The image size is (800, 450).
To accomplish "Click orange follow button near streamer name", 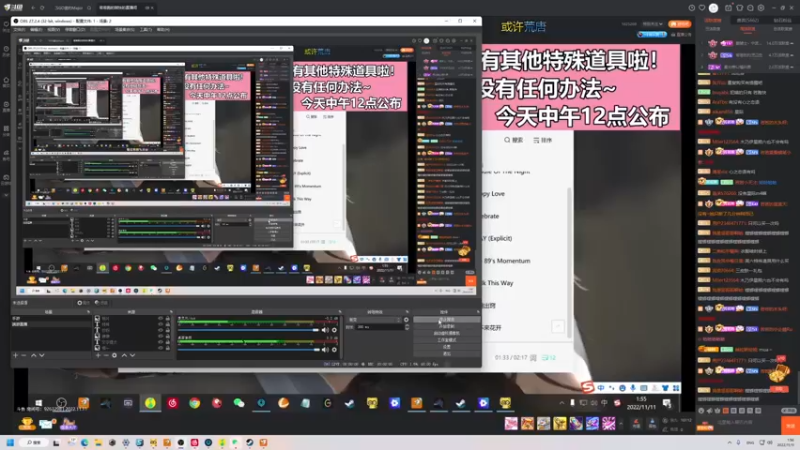I will (680, 24).
